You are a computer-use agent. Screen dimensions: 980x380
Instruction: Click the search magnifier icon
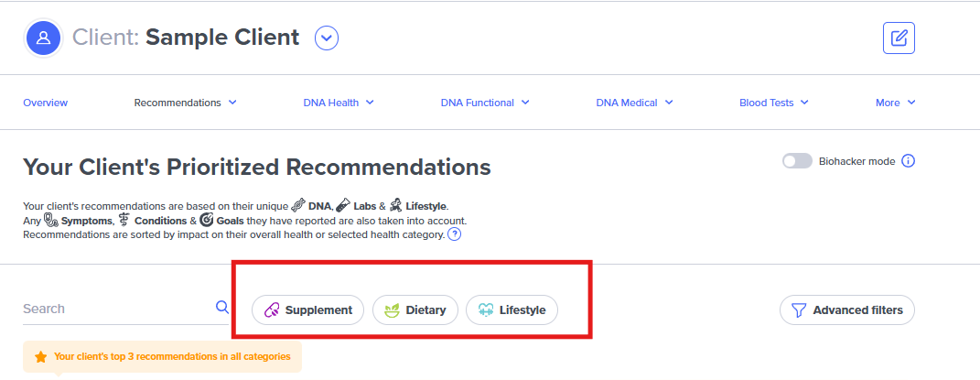(221, 308)
